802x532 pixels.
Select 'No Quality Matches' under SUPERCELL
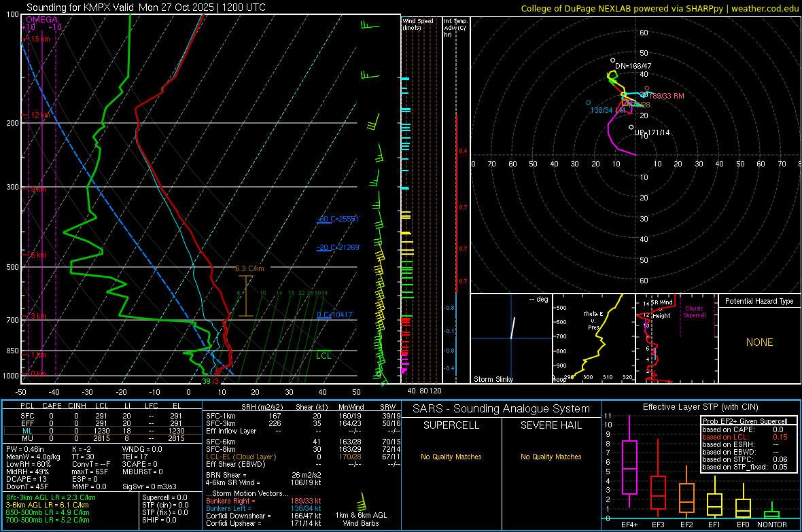click(x=451, y=457)
